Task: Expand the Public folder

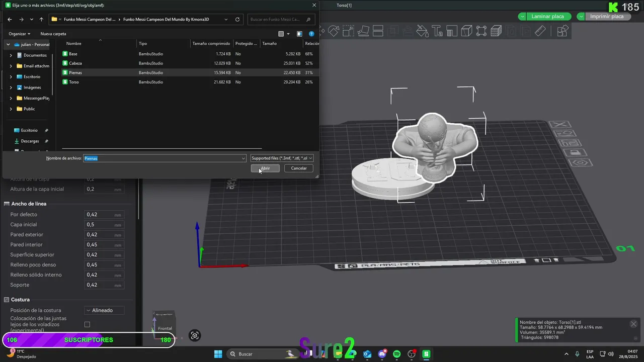Action: coord(11,109)
